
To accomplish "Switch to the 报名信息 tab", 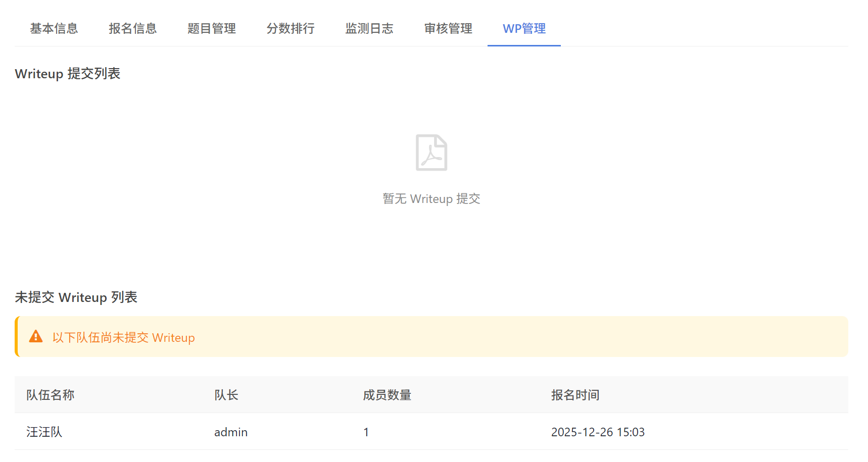I will tap(132, 29).
